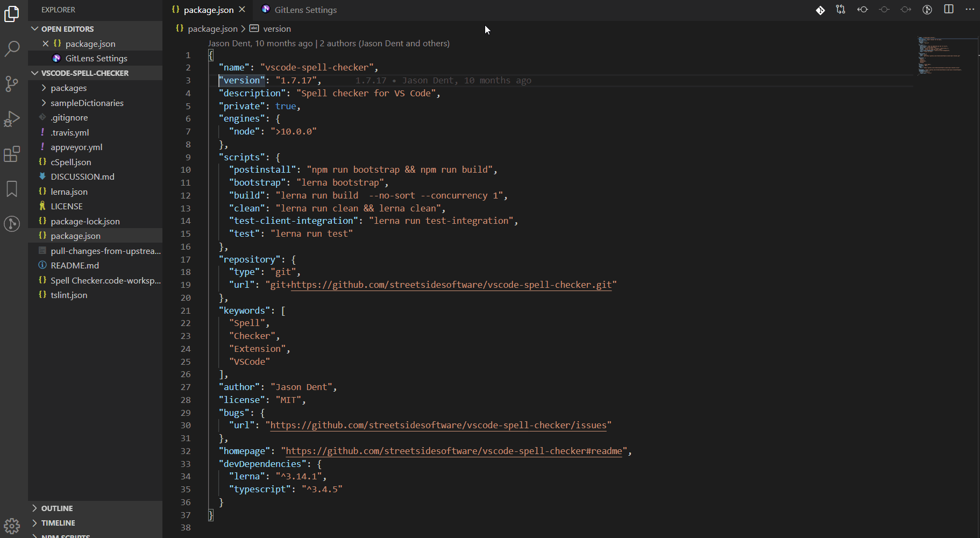The width and height of the screenshot is (980, 538).
Task: Click the dimmed commit node with right arrow
Action: coord(906,10)
